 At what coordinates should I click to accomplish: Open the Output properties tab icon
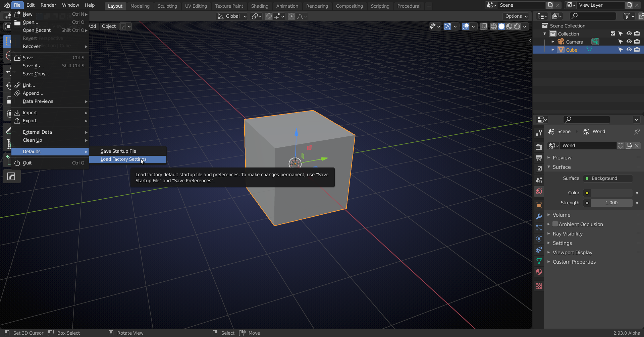point(539,158)
